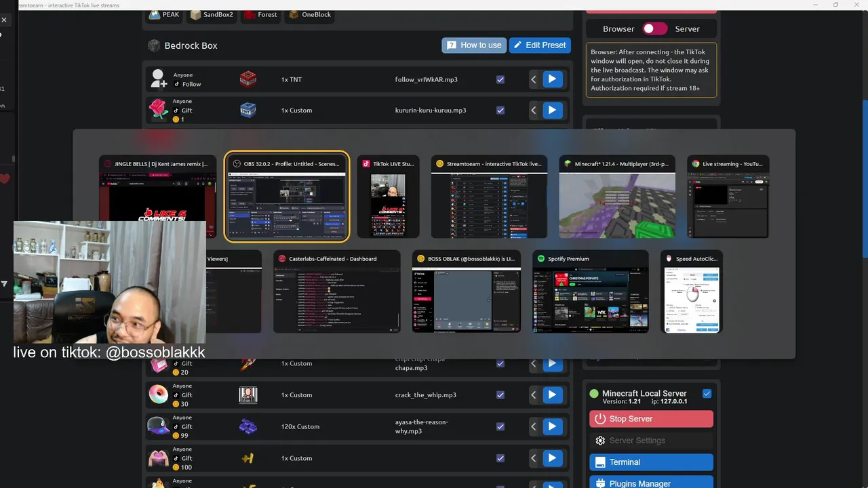Play test action for crack_the_whip.mp3 row
Image resolution: width=868 pixels, height=488 pixels.
point(553,394)
